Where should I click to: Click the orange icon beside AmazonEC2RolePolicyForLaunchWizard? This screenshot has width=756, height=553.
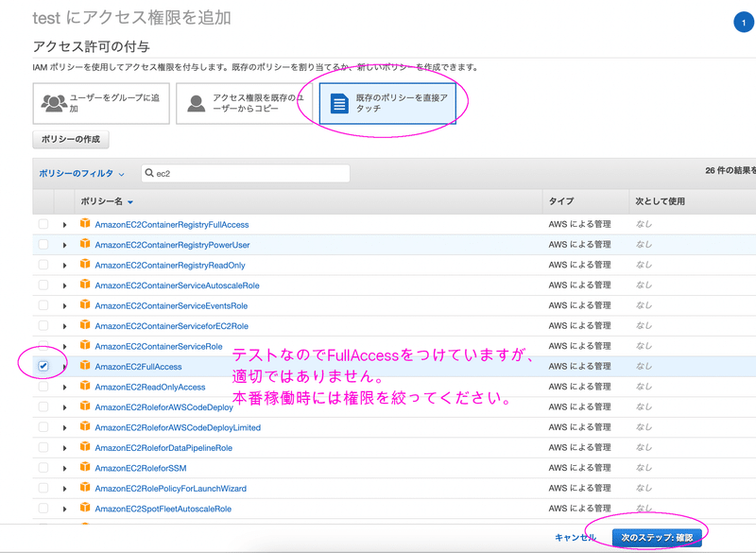(x=85, y=487)
